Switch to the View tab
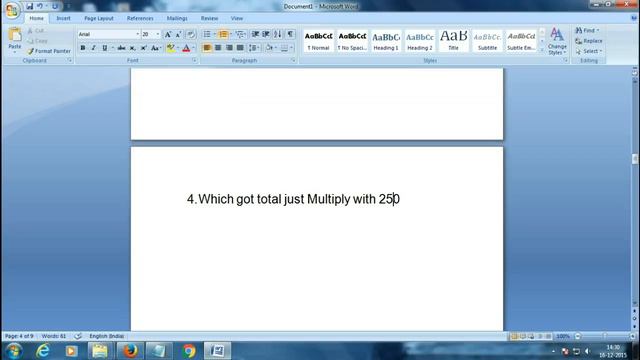640x360 pixels. point(237,18)
